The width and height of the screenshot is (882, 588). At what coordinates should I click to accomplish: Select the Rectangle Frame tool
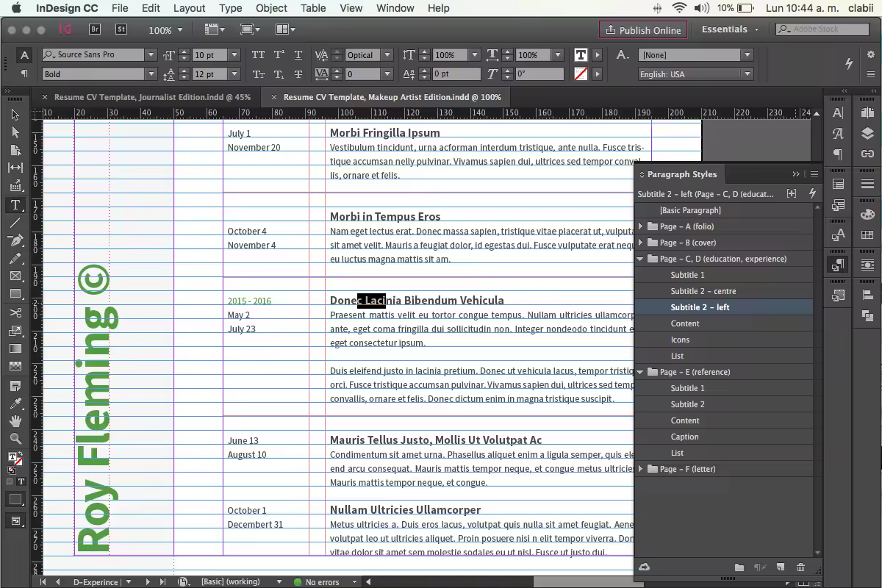15,276
